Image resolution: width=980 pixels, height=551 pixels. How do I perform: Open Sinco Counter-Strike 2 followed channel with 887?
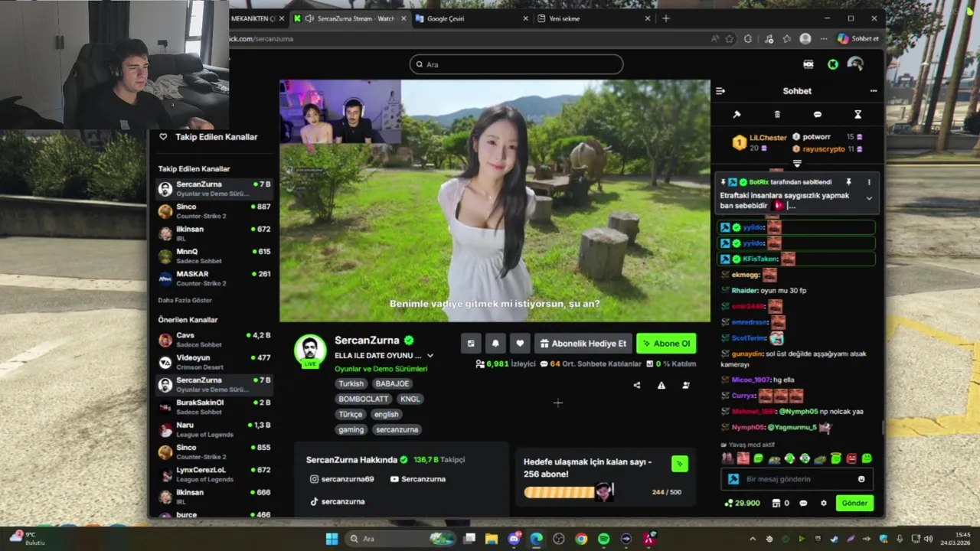[214, 211]
